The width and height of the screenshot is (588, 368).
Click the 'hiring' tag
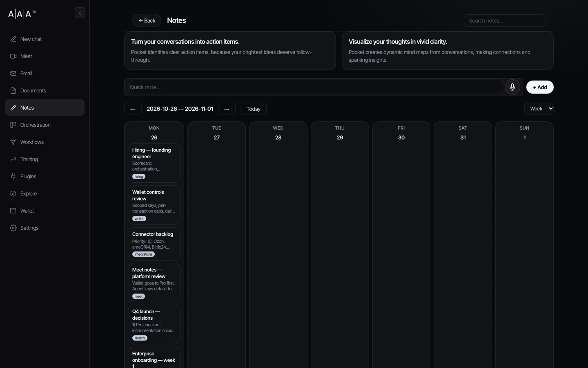click(x=139, y=177)
